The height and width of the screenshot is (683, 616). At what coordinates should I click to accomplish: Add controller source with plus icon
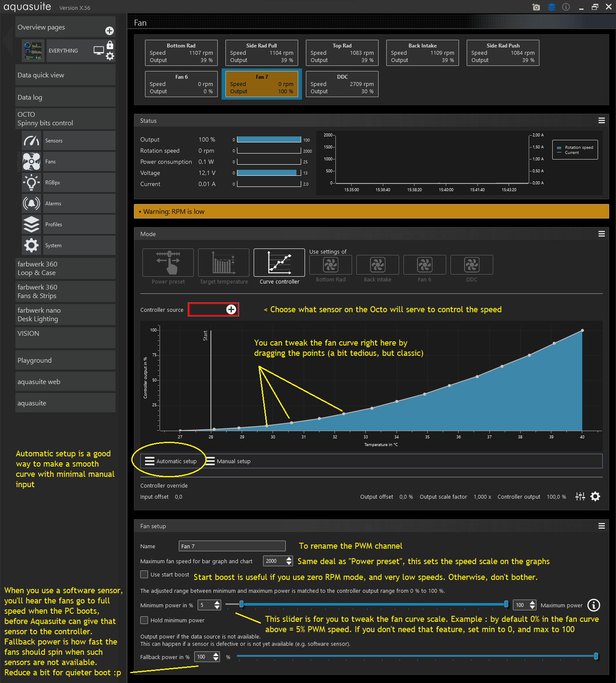(231, 310)
